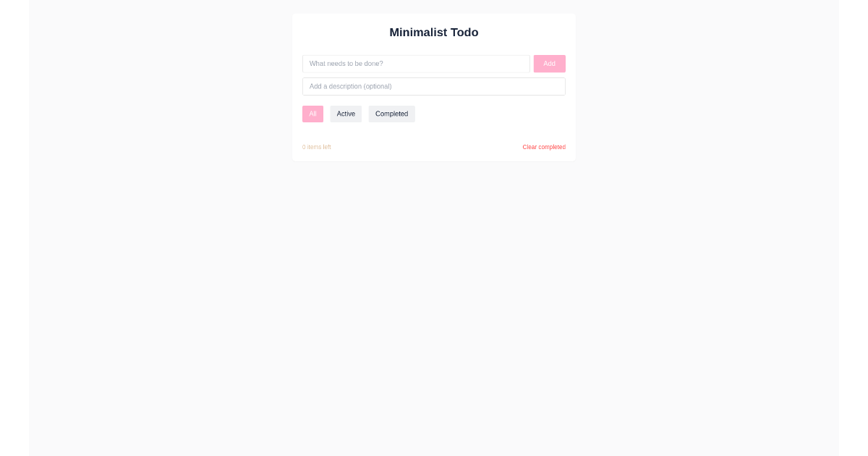Focus the 'What needs to be done?' input

tap(416, 64)
